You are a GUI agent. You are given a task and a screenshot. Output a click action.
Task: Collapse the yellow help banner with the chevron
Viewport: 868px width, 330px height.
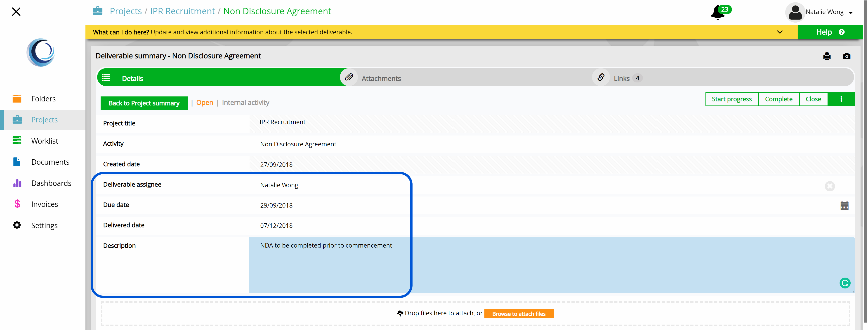coord(780,32)
